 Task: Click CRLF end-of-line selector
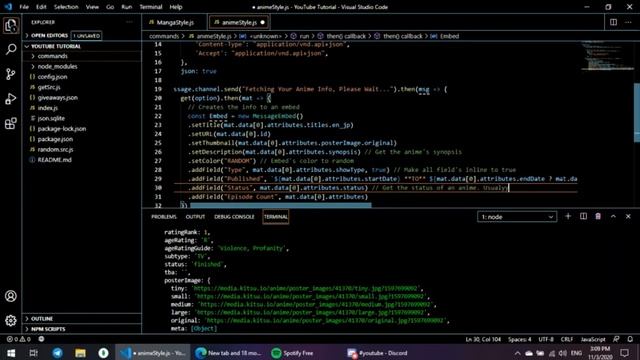click(x=567, y=339)
